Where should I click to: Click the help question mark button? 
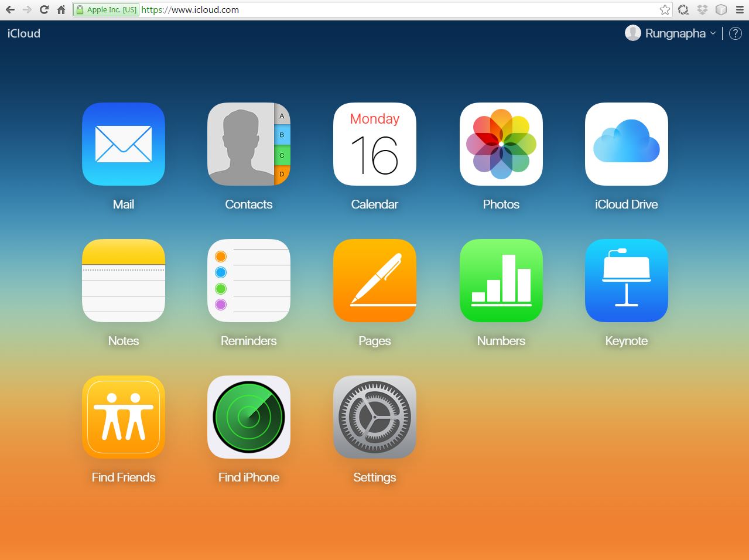[735, 33]
